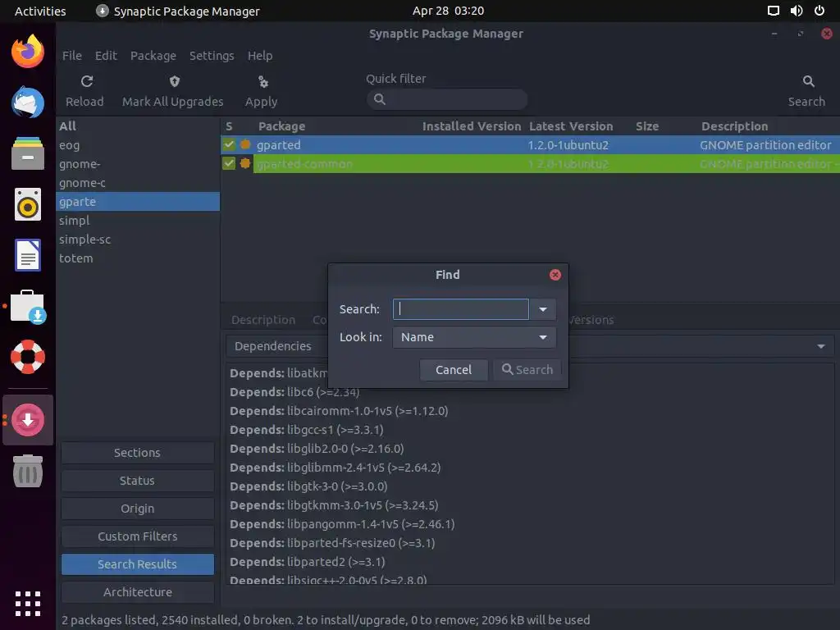Screen dimensions: 840x630
Task: Click the Search Results button
Action: point(138,564)
